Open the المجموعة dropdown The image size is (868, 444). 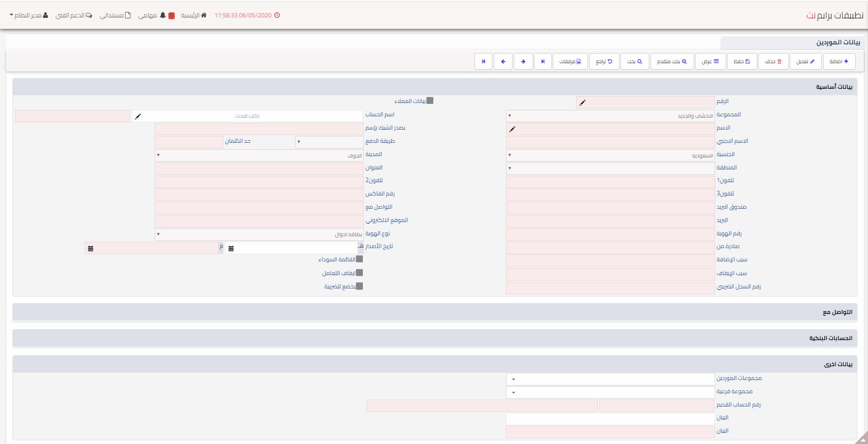click(x=610, y=116)
